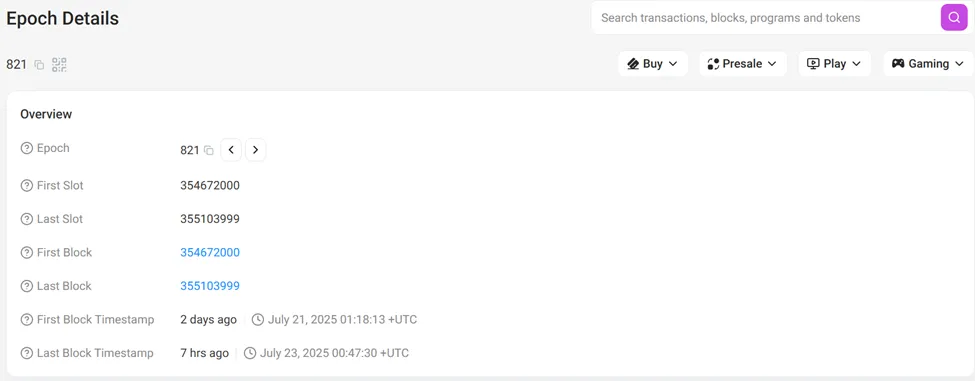Image resolution: width=975 pixels, height=381 pixels.
Task: Go to next epoch with right arrow
Action: point(256,150)
